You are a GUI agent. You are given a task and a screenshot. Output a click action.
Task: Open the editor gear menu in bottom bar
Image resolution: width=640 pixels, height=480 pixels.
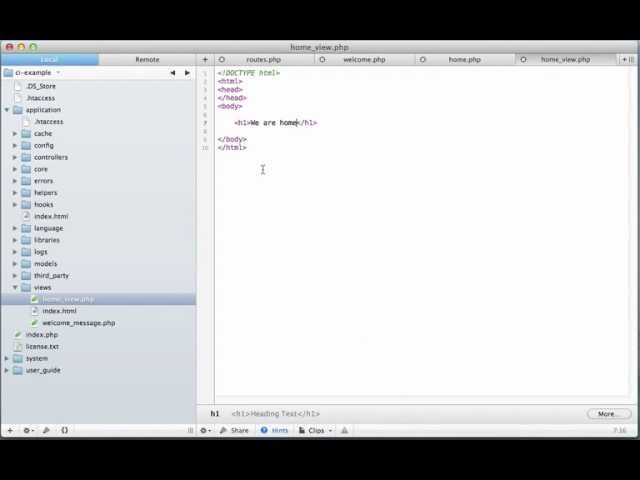click(x=205, y=430)
